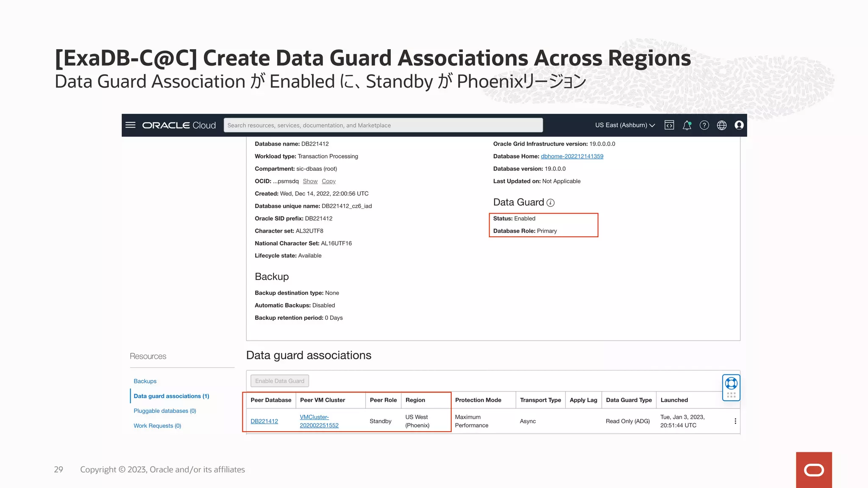Click the Peer Role column header
This screenshot has width=868, height=488.
tap(383, 400)
